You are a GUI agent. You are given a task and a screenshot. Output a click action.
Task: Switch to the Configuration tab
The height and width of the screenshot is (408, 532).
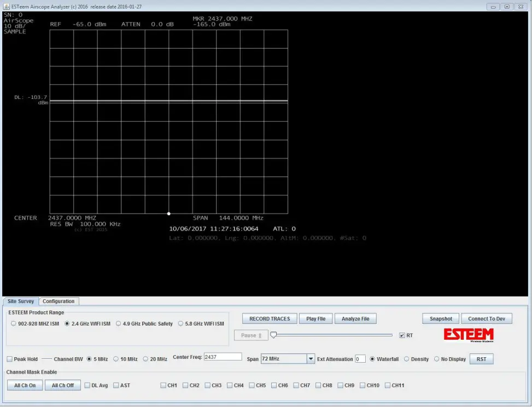tap(59, 301)
